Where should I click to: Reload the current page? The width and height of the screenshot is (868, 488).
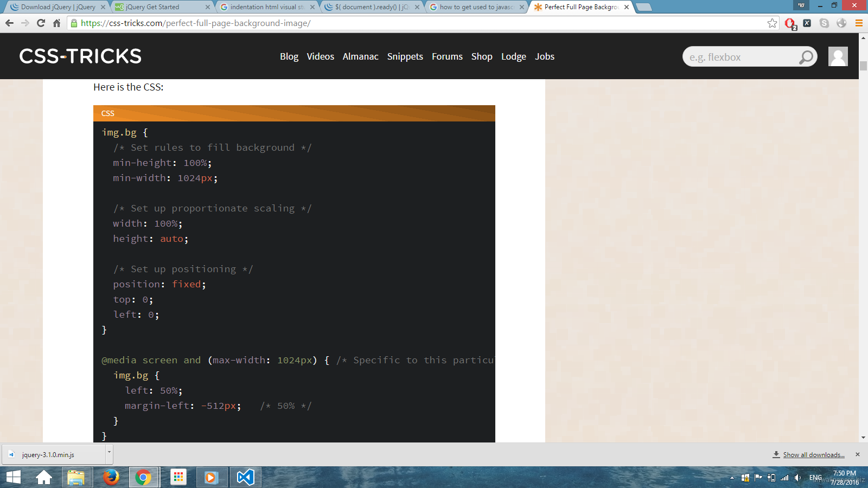pyautogui.click(x=41, y=23)
